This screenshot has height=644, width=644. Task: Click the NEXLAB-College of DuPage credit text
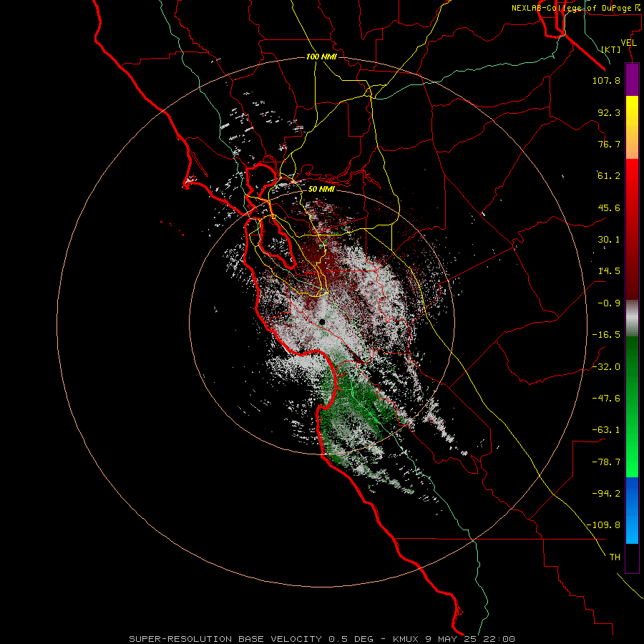click(575, 8)
